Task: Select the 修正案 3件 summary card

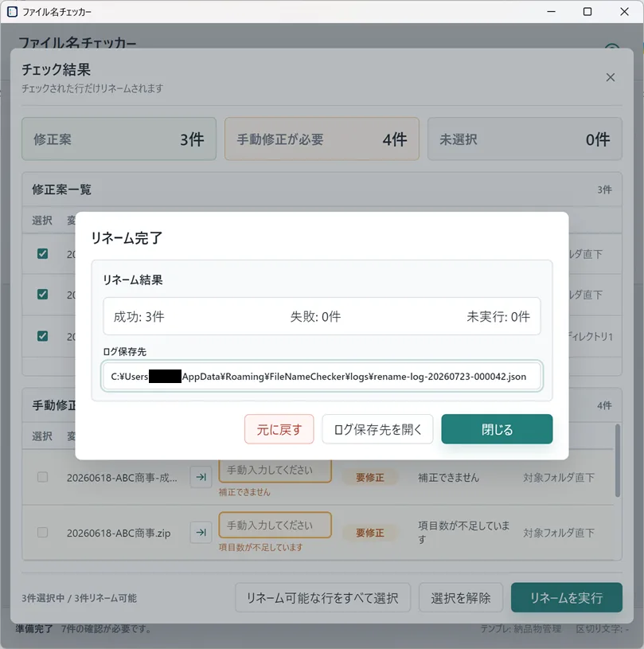Action: 119,139
